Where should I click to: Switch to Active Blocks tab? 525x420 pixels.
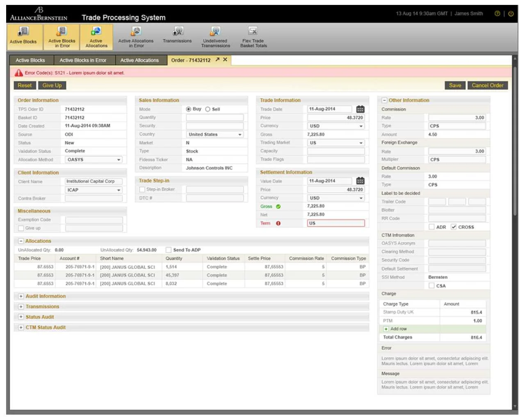31,60
